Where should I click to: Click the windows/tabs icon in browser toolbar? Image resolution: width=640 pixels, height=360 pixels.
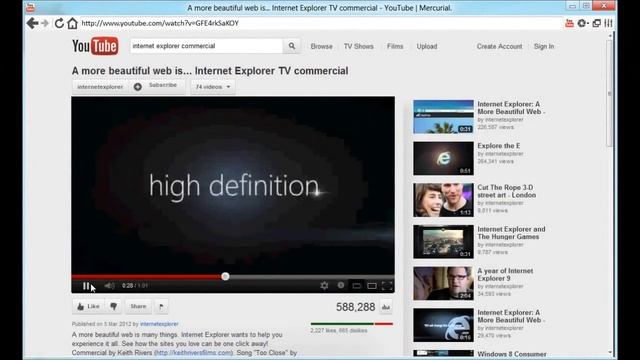click(596, 23)
